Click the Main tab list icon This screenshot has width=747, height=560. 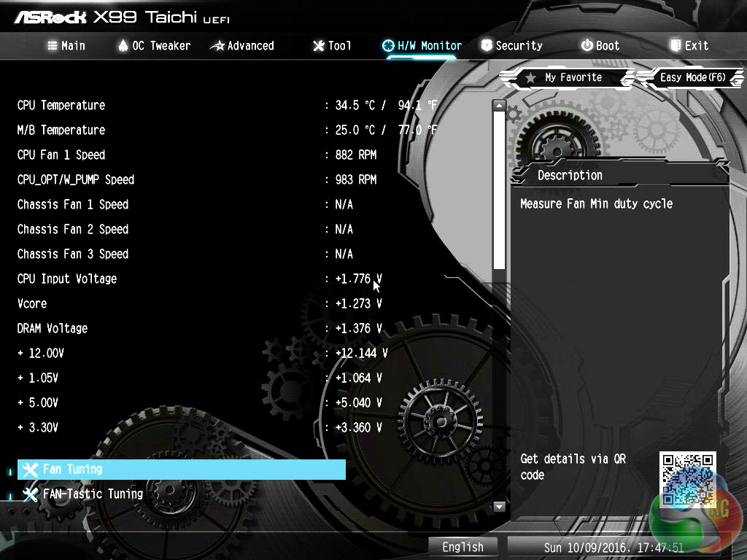coord(53,46)
